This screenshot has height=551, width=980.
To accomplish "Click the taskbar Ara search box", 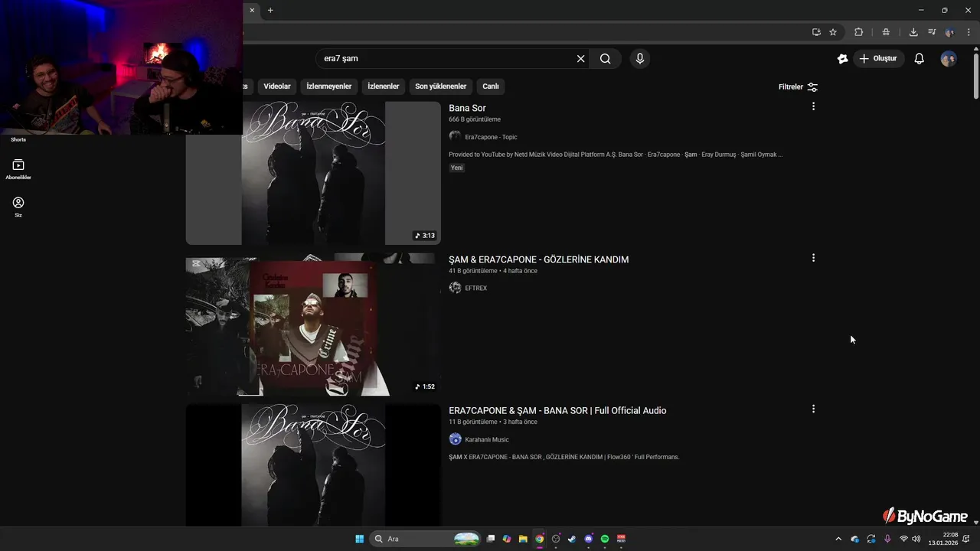I will click(x=426, y=539).
